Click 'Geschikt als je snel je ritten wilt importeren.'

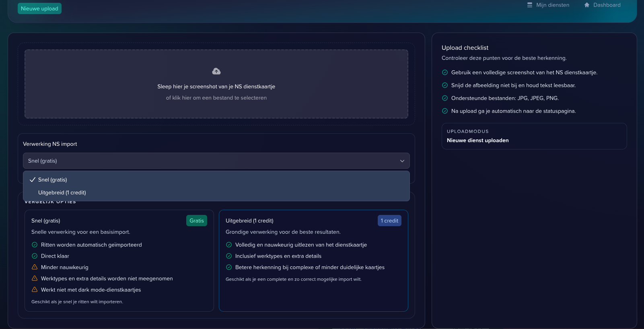pos(77,302)
